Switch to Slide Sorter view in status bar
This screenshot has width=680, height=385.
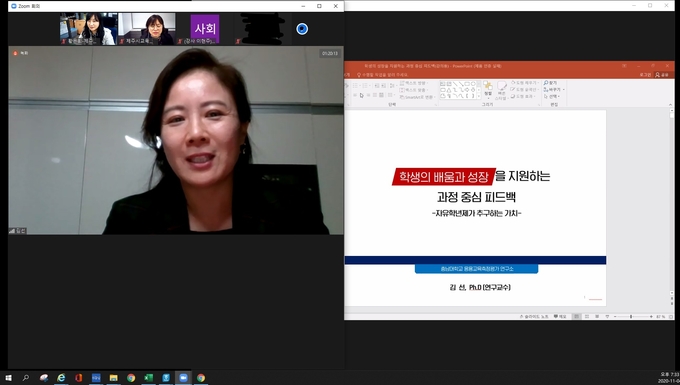coord(587,316)
